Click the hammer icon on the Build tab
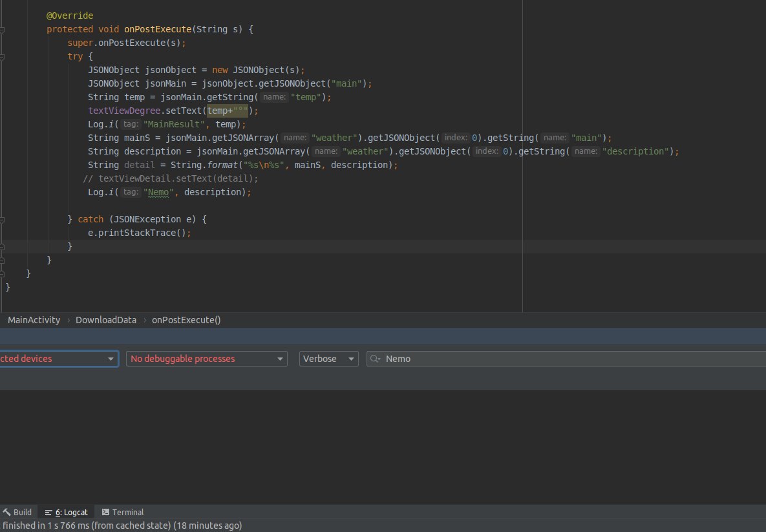 coord(6,512)
